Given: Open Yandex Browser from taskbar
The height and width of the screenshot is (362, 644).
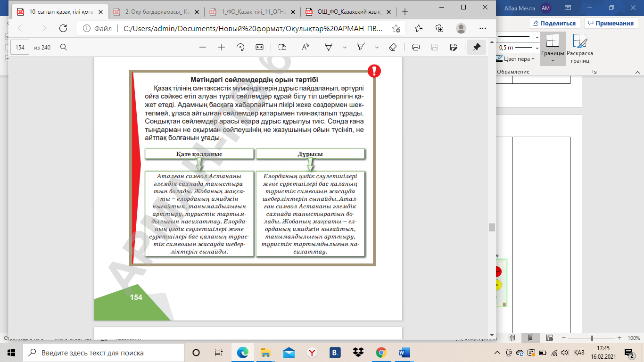Looking at the screenshot, I should point(312,353).
